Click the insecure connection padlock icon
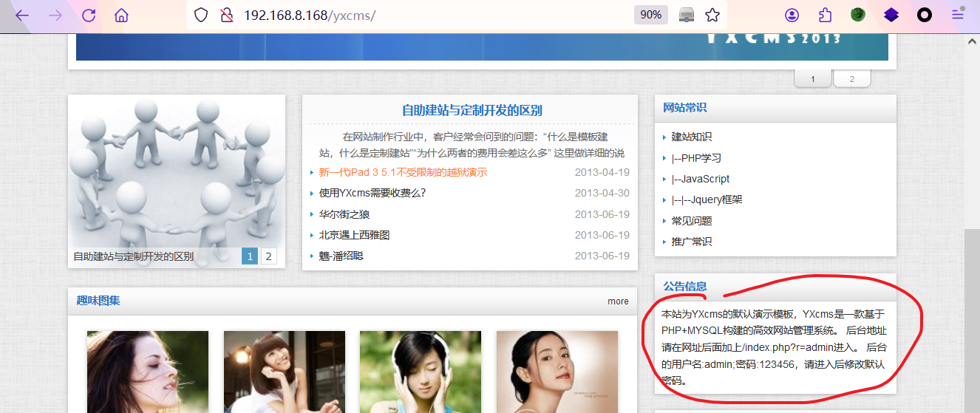This screenshot has height=413, width=980. (227, 15)
